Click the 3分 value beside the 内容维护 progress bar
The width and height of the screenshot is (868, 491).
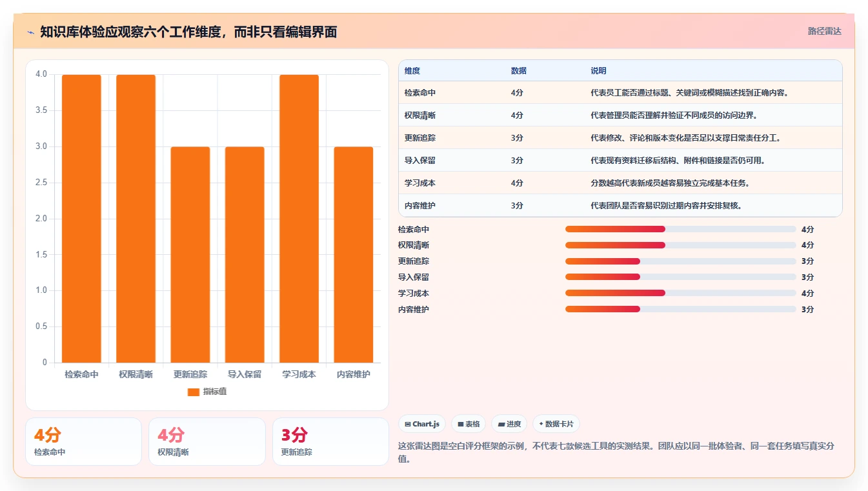pyautogui.click(x=807, y=309)
